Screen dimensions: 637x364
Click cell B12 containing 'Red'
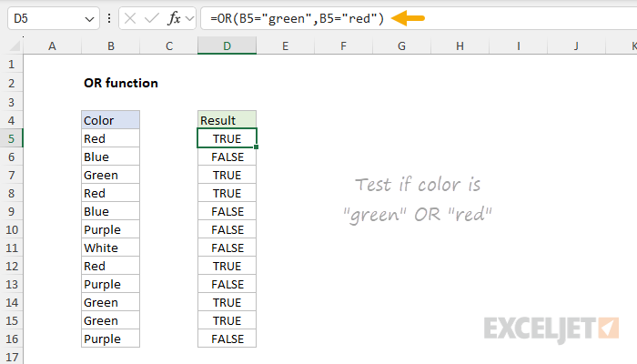point(110,266)
